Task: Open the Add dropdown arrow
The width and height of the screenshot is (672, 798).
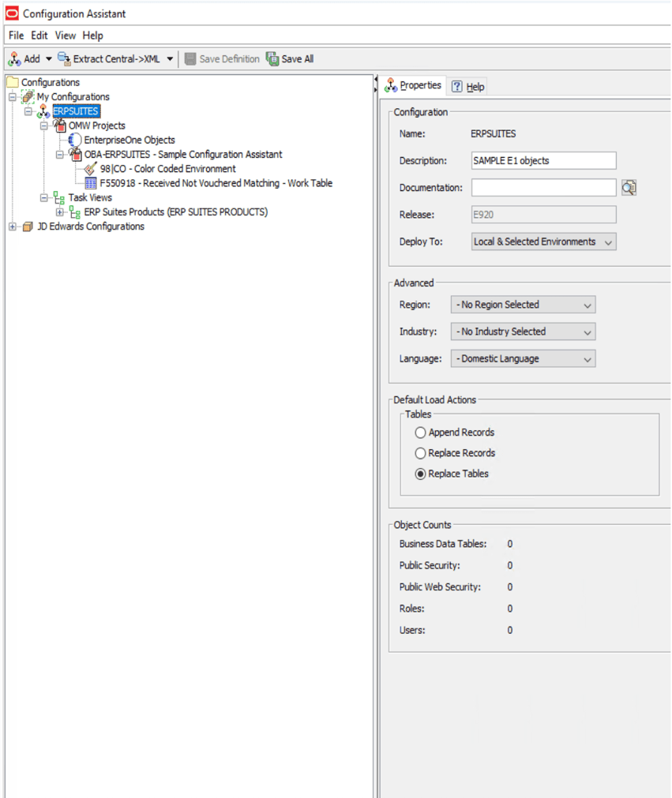Action: point(49,59)
